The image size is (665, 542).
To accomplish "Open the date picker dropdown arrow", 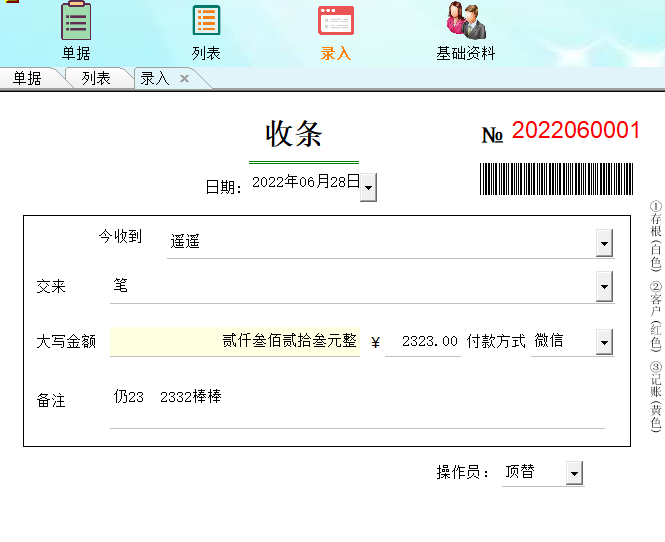I will (368, 187).
